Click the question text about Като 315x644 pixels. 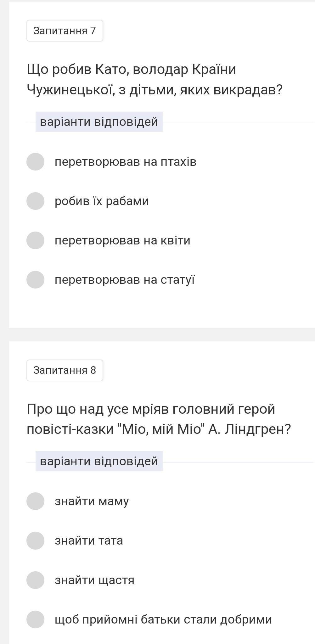click(x=155, y=80)
